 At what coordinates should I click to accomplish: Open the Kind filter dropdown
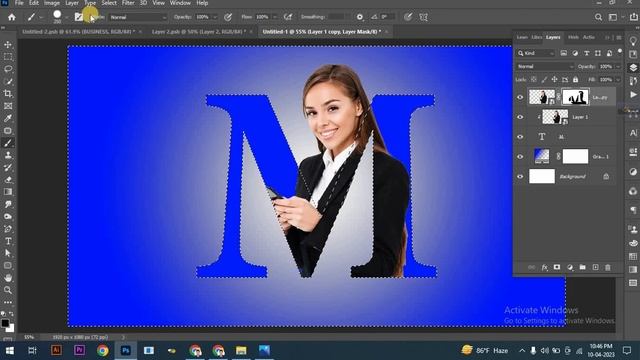click(536, 53)
